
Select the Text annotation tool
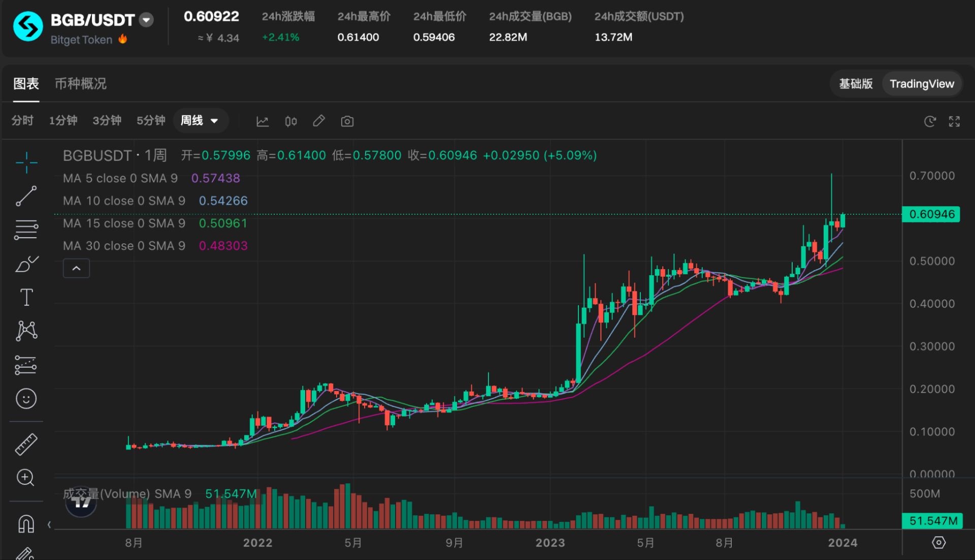pos(26,297)
